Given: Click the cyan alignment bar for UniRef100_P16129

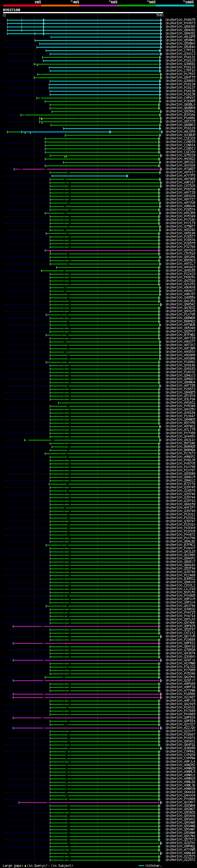Looking at the screenshot, I should pos(112,128).
